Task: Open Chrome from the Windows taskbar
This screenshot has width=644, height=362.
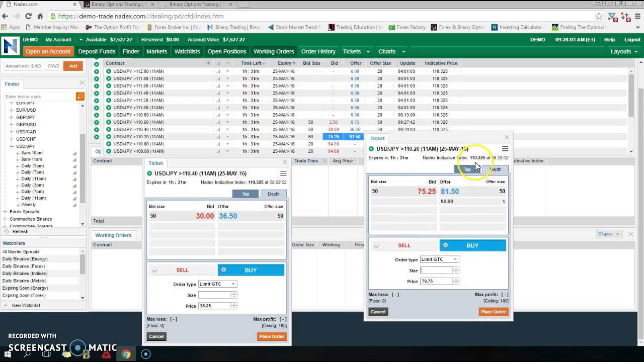Action: pos(126,354)
